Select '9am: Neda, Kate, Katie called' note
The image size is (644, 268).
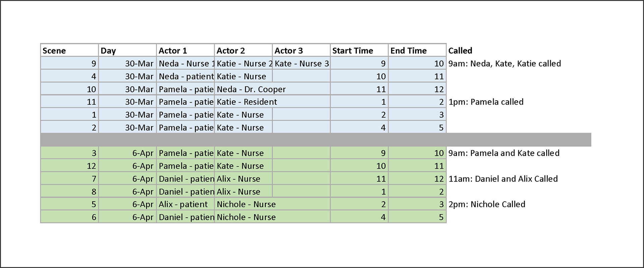pyautogui.click(x=504, y=63)
